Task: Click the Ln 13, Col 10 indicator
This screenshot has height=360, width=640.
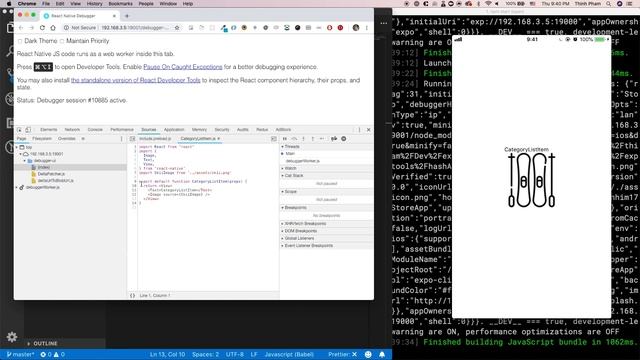Action: (x=167, y=354)
